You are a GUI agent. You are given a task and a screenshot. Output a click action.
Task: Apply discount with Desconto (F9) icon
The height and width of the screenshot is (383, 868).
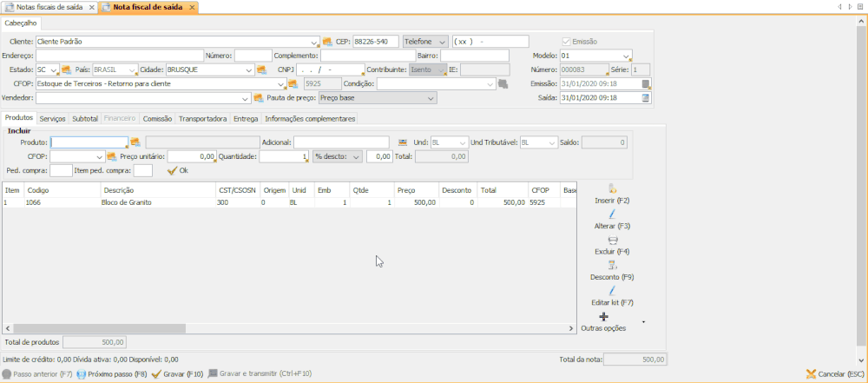[x=612, y=265]
